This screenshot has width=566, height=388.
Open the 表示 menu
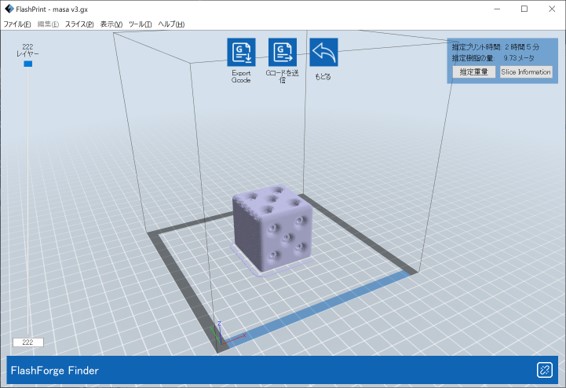(111, 24)
